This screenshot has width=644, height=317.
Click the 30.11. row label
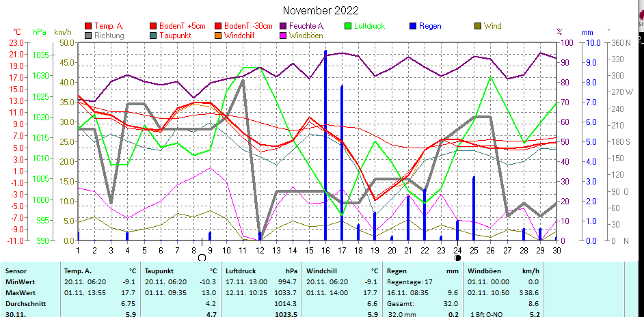point(14,314)
